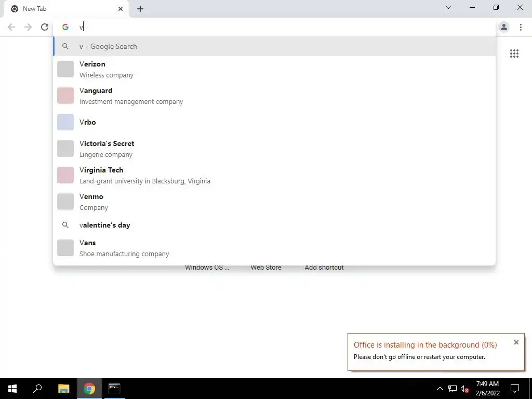Viewport: 532px width, 399px height.
Task: Open a new tab with plus button
Action: [x=140, y=9]
